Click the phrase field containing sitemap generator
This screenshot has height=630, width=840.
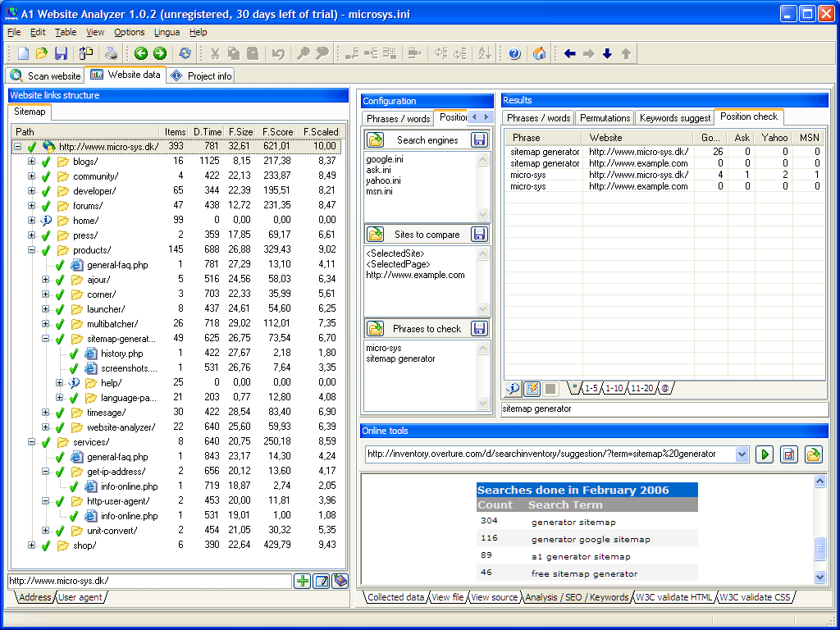664,409
